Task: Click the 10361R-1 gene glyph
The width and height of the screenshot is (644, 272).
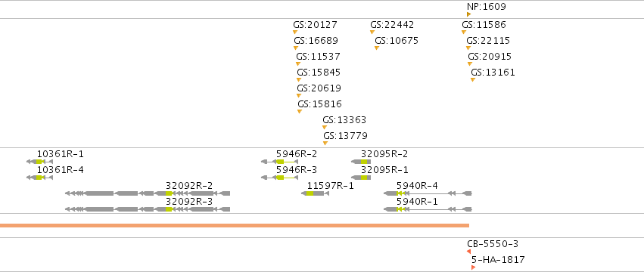Action: point(39,162)
